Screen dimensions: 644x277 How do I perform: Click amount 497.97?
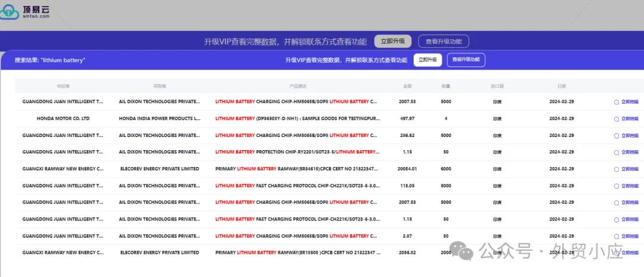[407, 119]
